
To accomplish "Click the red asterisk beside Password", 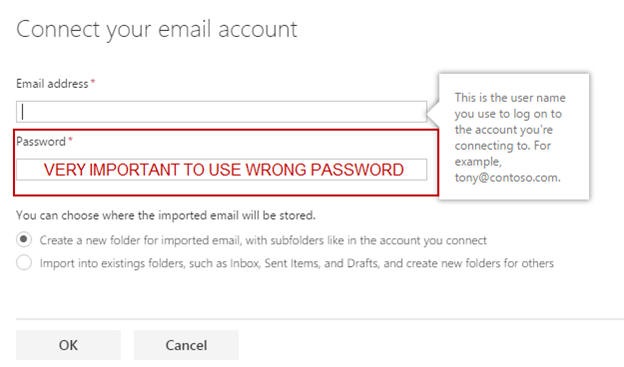I will pos(70,139).
